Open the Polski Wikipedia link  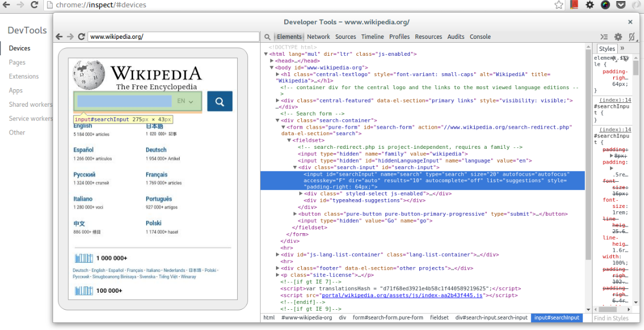153,223
